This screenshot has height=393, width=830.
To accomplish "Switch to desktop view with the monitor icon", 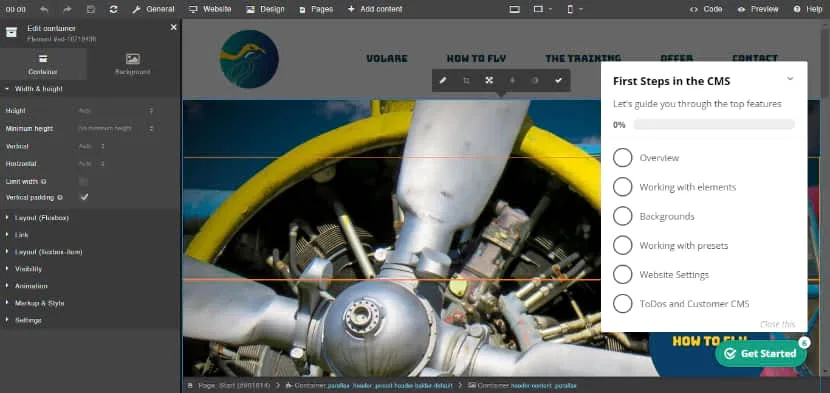I will click(514, 9).
